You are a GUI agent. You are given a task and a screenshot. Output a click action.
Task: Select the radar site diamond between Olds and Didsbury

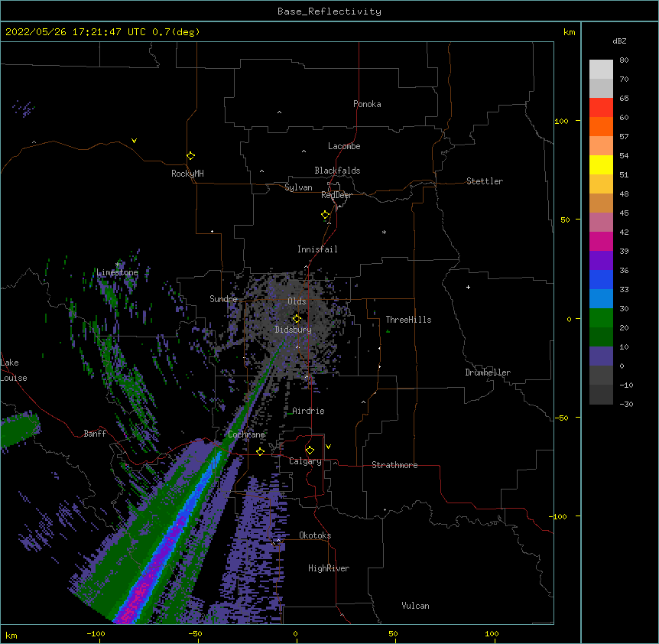pyautogui.click(x=297, y=318)
